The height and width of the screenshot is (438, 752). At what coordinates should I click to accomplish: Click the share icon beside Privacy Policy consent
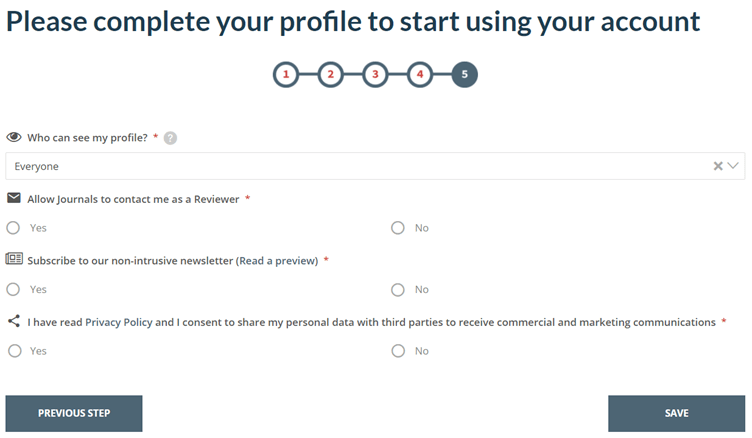pos(14,322)
